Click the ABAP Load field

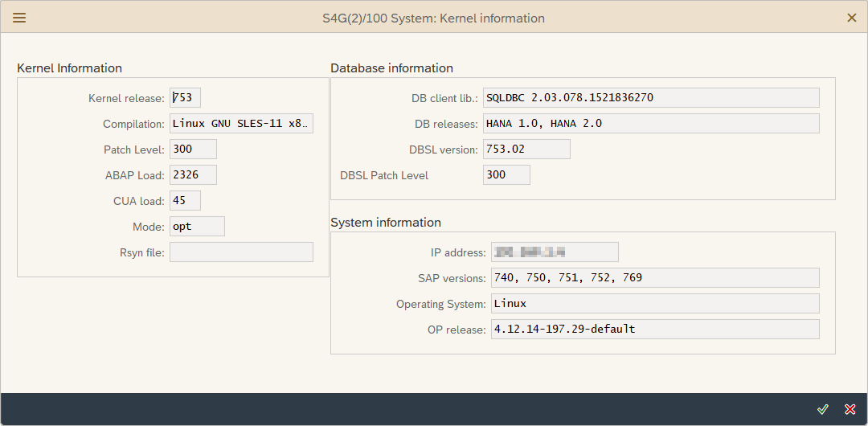(x=193, y=175)
